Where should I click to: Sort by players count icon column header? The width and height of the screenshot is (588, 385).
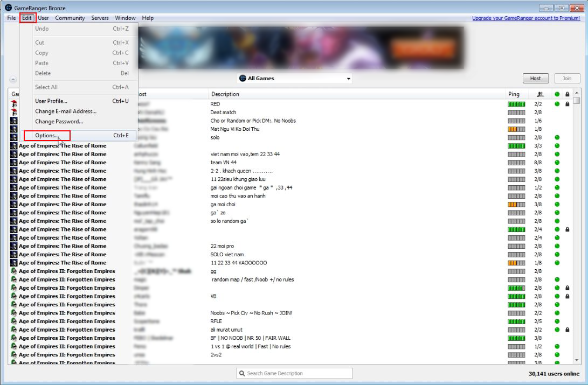coord(540,94)
